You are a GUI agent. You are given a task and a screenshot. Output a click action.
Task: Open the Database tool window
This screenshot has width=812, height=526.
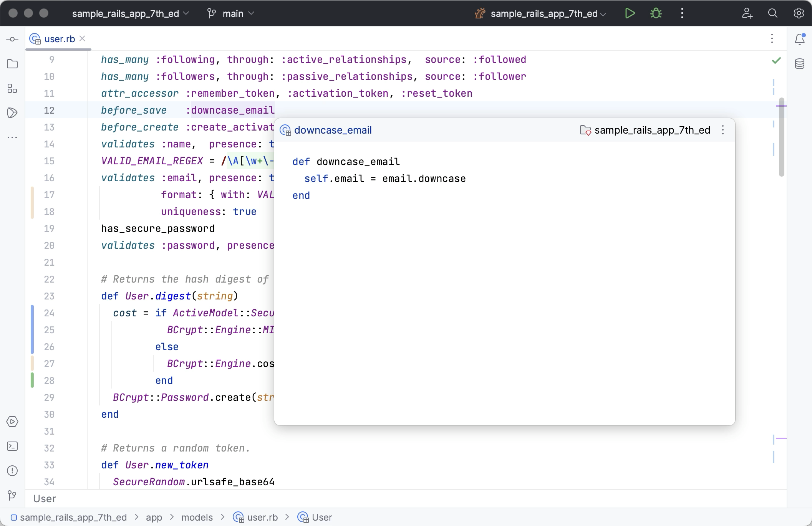[800, 64]
